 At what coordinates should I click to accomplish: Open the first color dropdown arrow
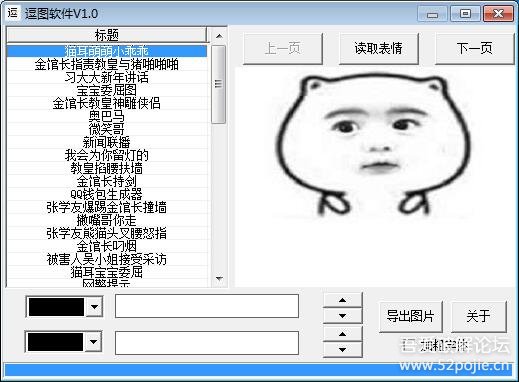point(94,307)
